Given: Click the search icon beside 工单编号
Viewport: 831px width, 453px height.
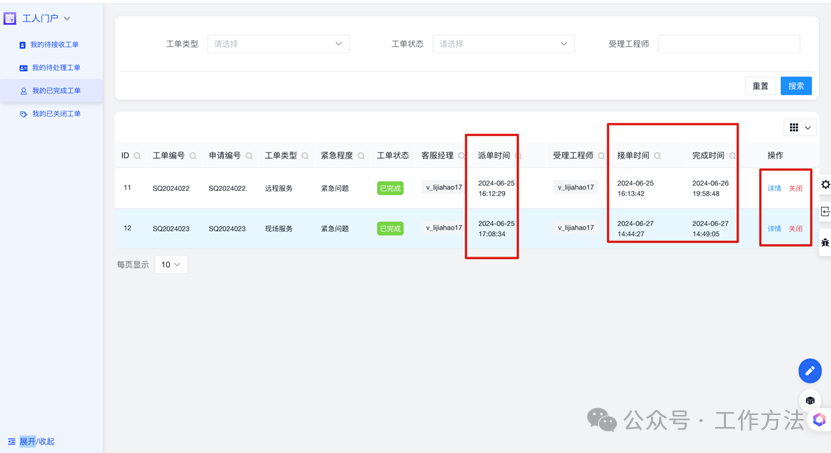Looking at the screenshot, I should coord(193,156).
